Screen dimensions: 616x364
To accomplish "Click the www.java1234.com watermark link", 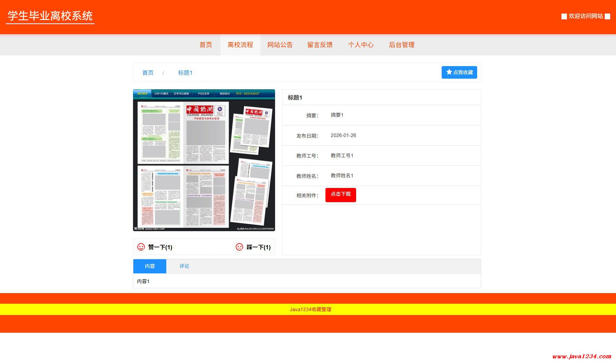I will [581, 356].
